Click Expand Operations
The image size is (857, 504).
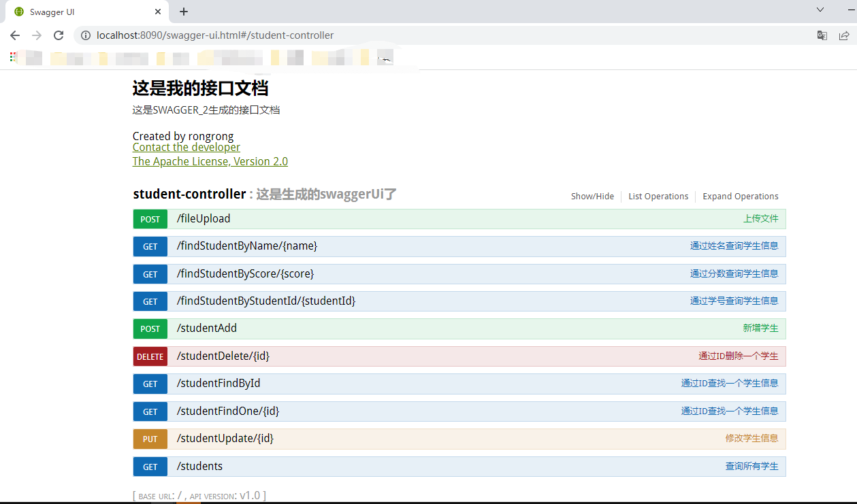click(x=741, y=197)
